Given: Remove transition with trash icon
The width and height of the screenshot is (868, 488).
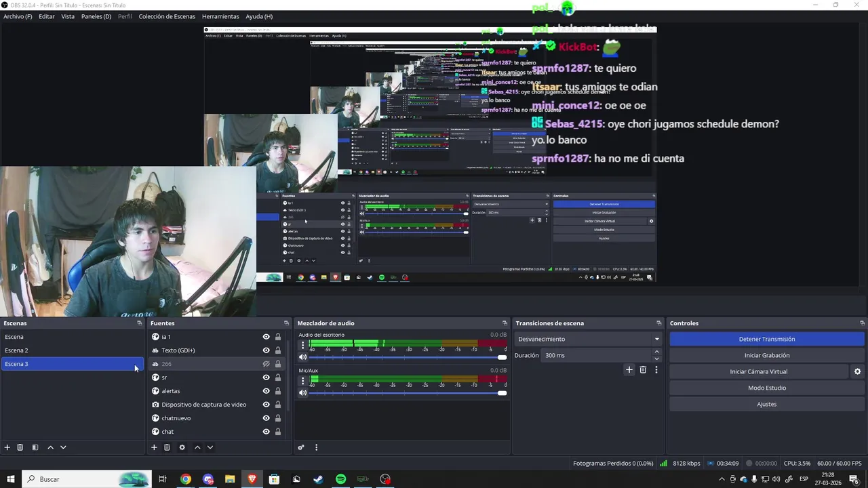Looking at the screenshot, I should point(643,370).
